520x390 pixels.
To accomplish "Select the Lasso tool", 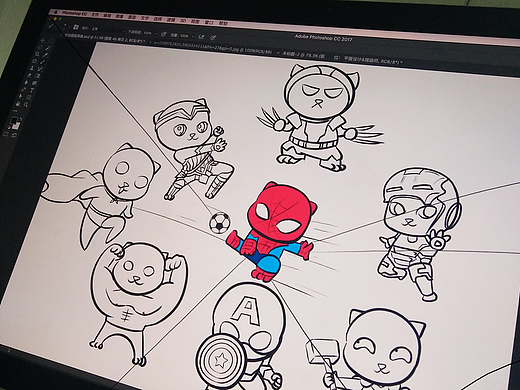I will click(40, 47).
